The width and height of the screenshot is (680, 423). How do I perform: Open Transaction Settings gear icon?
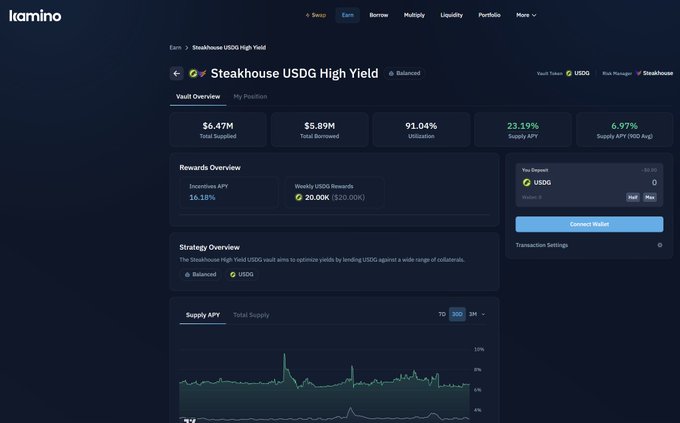pos(660,245)
